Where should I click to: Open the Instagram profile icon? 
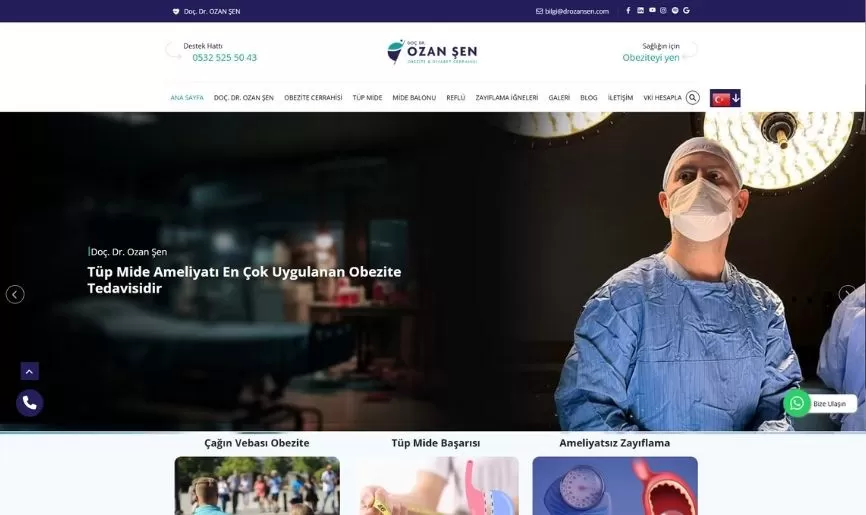(663, 10)
